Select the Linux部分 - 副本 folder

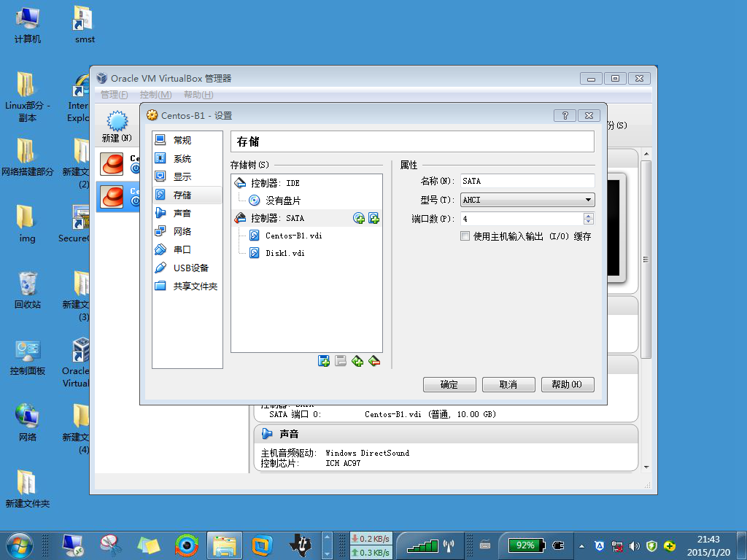point(27,97)
